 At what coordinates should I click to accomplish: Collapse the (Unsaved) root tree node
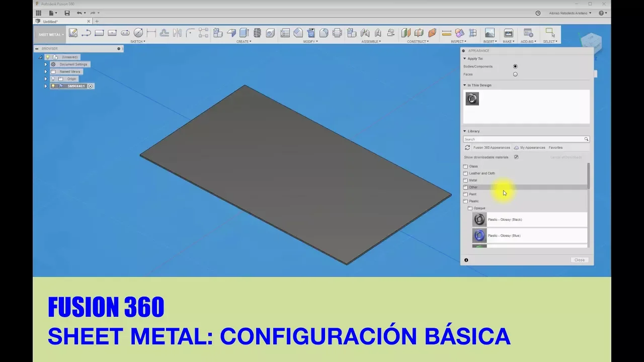point(41,57)
